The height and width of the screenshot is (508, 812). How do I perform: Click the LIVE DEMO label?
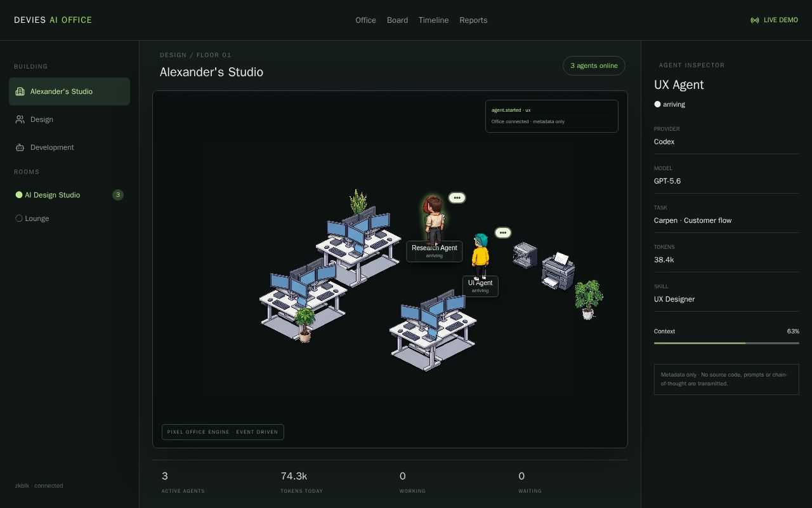(x=781, y=20)
